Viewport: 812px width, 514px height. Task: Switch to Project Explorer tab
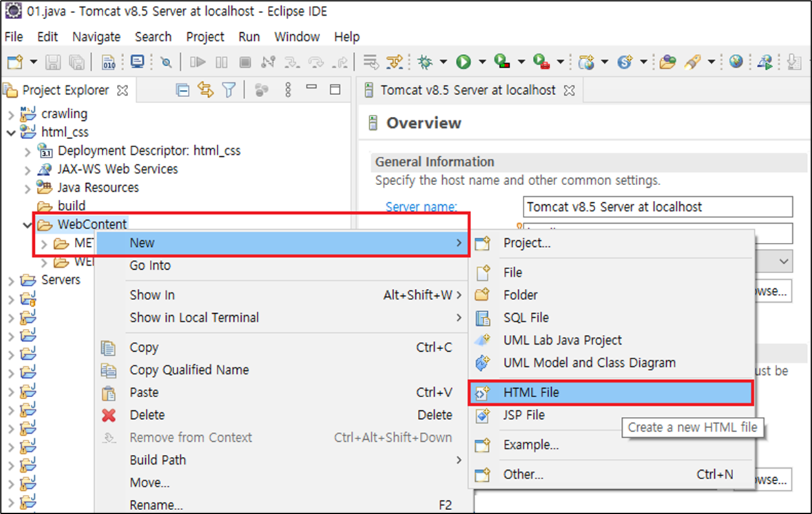(65, 91)
